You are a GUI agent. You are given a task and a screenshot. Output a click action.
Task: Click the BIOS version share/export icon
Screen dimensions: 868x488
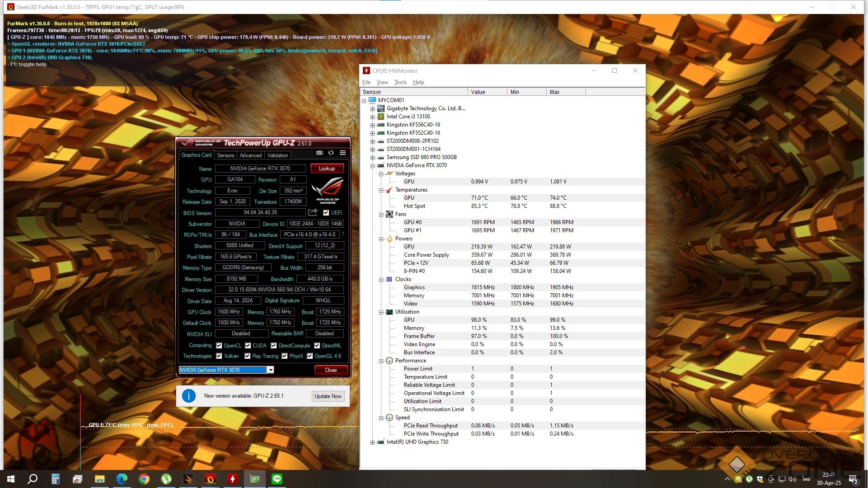click(x=313, y=212)
